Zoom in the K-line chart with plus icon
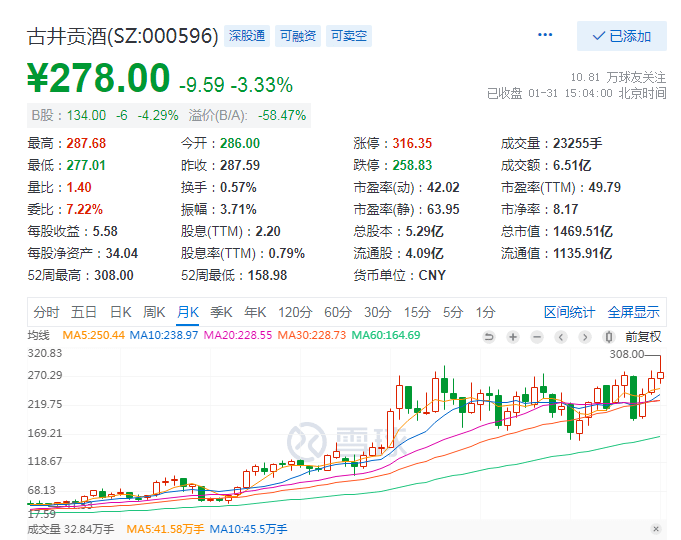 tap(512, 336)
